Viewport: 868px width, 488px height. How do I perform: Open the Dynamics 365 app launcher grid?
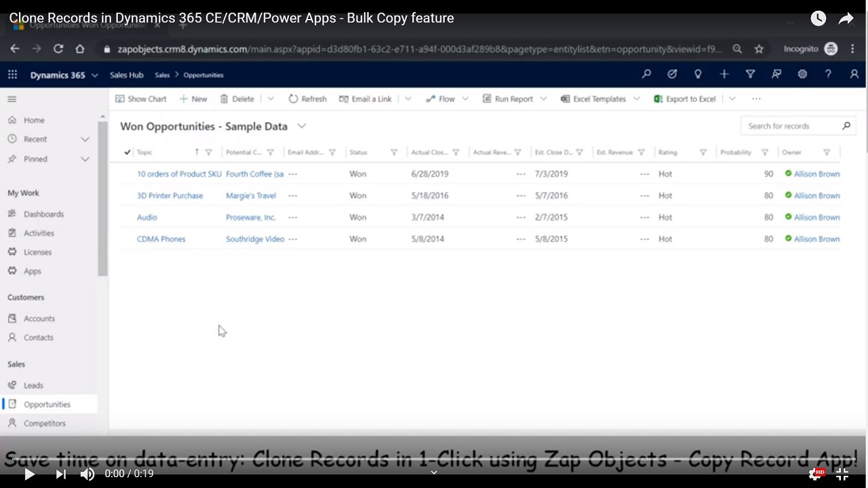[12, 75]
